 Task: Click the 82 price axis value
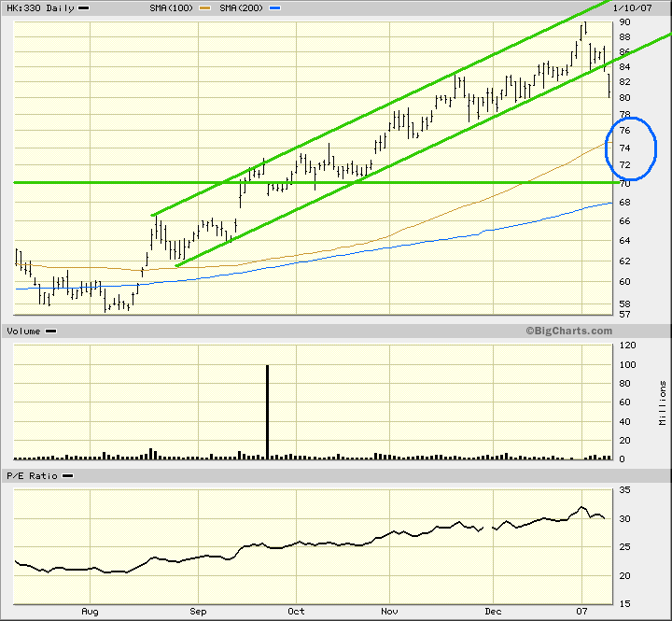[x=624, y=81]
